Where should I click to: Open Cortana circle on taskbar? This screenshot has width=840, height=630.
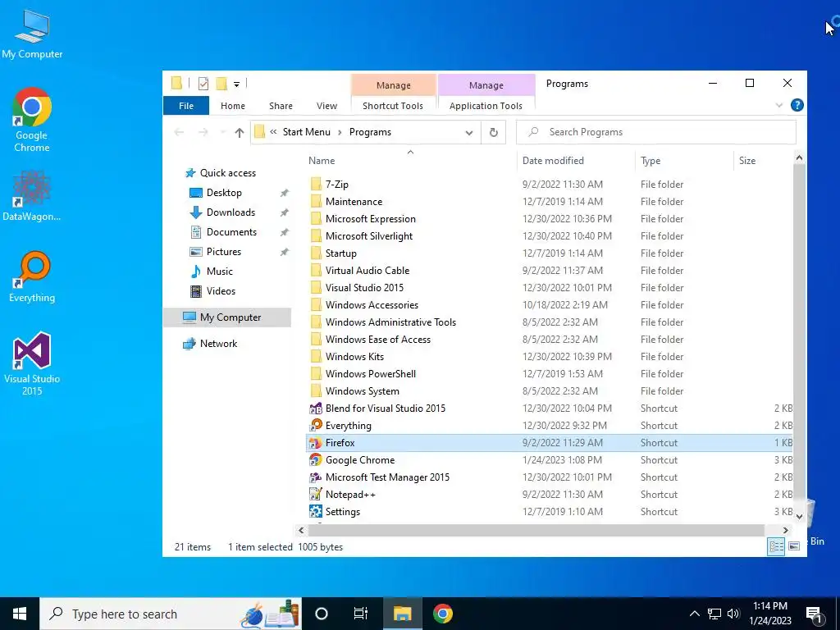(321, 614)
